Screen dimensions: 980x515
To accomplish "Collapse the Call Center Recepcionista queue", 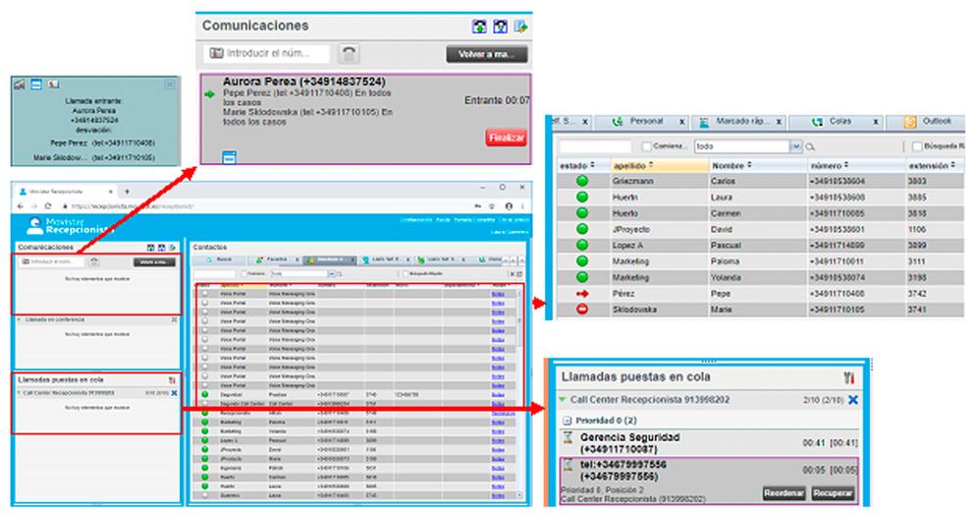I will (564, 400).
